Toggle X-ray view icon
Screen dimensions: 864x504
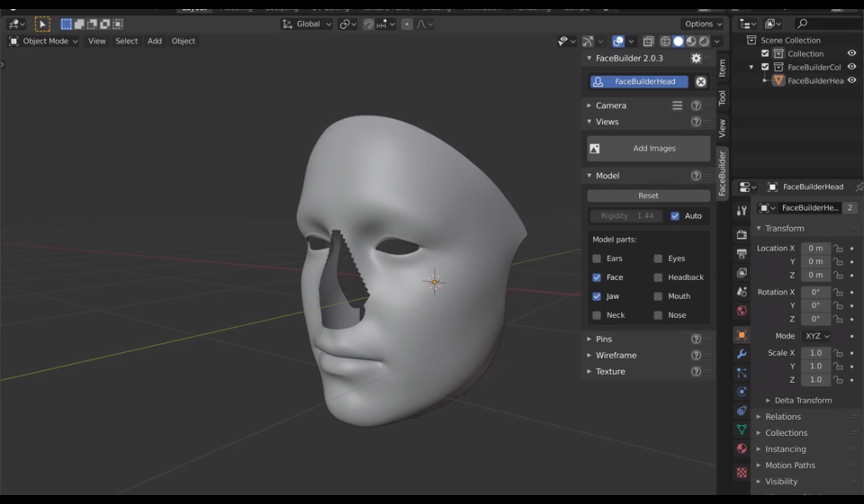tap(648, 41)
